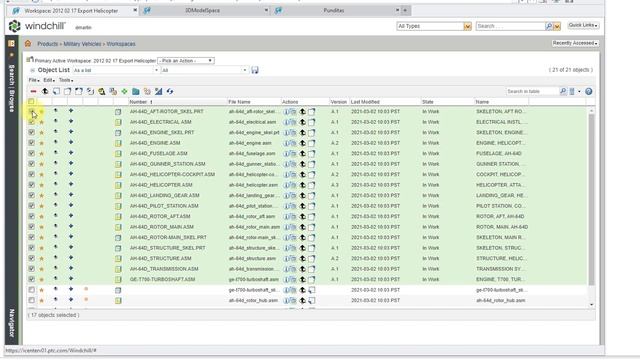Open the table view options arrow
The width and height of the screenshot is (640, 360).
pos(579,91)
